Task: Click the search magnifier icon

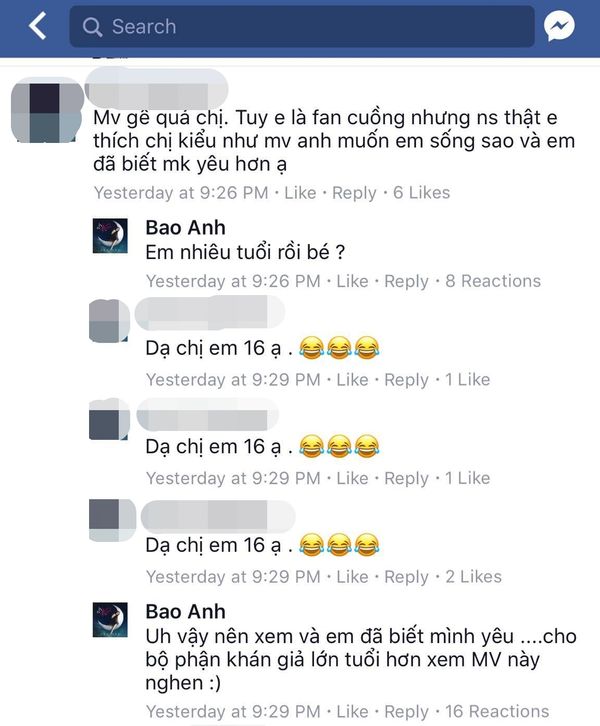Action: (92, 27)
